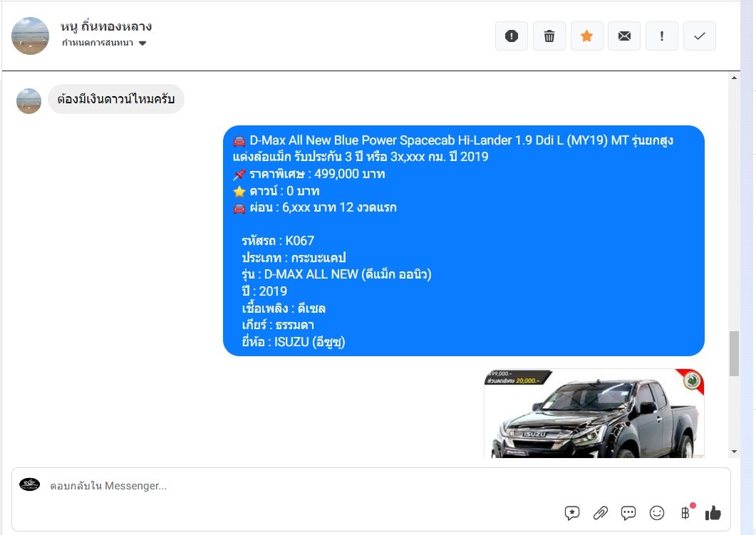
Task: Delete conversation using trash can icon
Action: (x=549, y=36)
